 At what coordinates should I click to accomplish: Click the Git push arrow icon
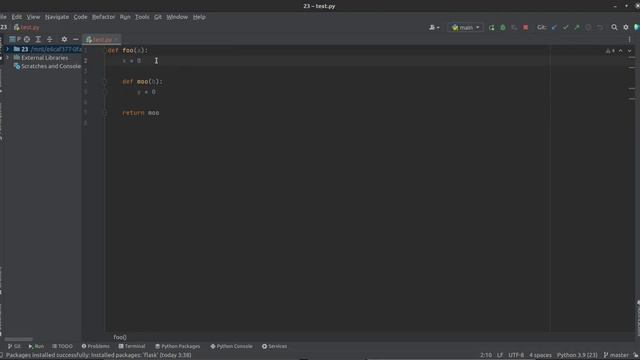click(577, 27)
